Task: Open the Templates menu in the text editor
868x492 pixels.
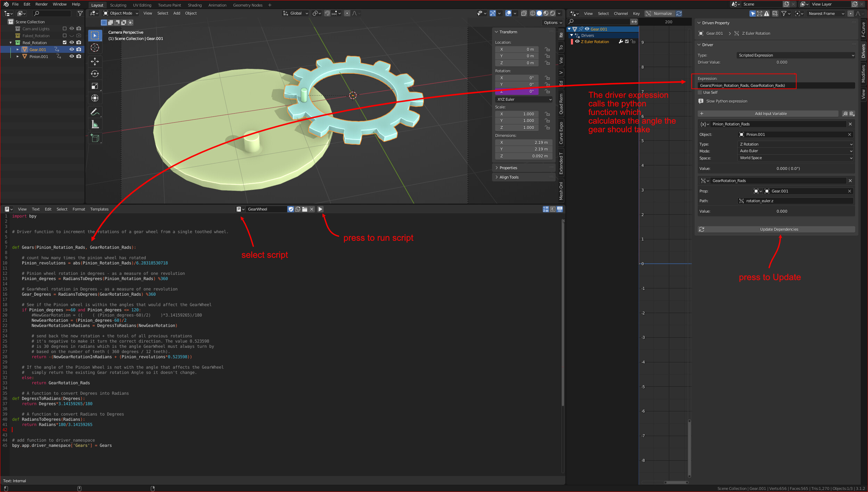Action: 99,209
